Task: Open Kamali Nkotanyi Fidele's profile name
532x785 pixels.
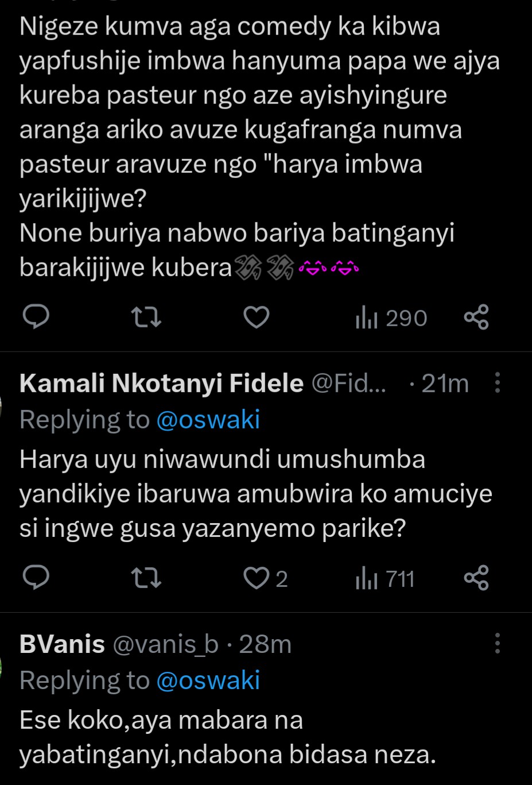Action: coord(161,383)
